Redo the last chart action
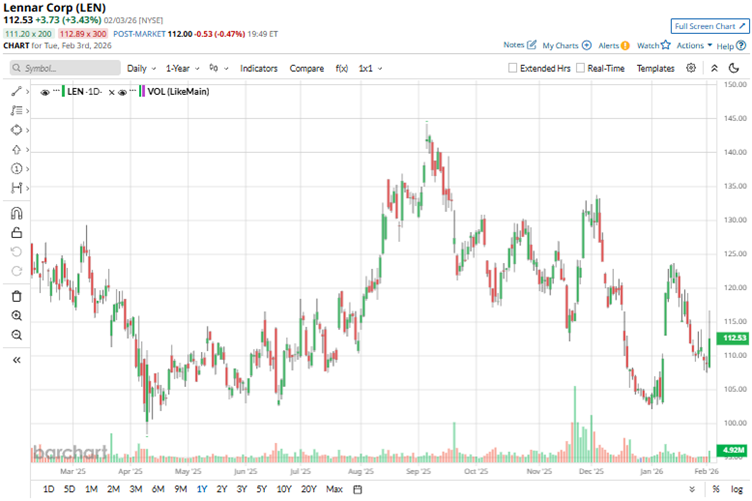 tap(16, 271)
